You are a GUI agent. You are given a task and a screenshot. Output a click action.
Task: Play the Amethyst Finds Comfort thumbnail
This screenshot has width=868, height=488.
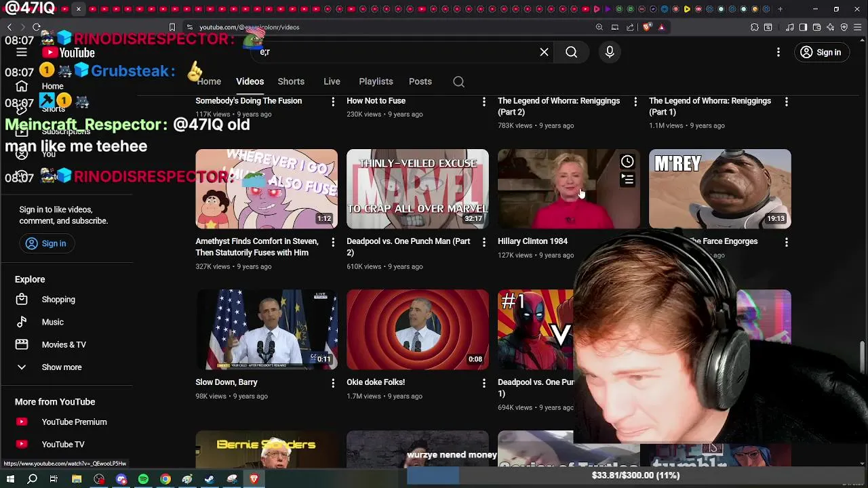click(x=267, y=188)
